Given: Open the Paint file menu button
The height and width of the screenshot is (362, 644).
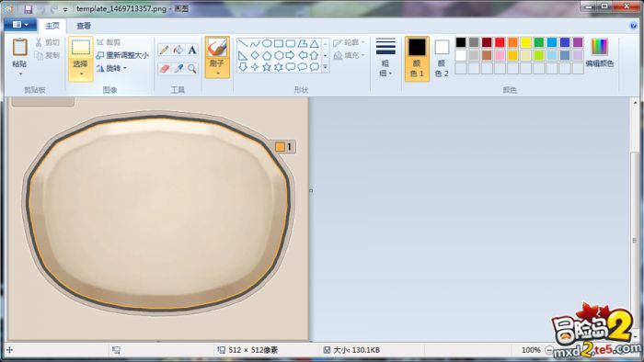Looking at the screenshot, I should click(x=20, y=25).
